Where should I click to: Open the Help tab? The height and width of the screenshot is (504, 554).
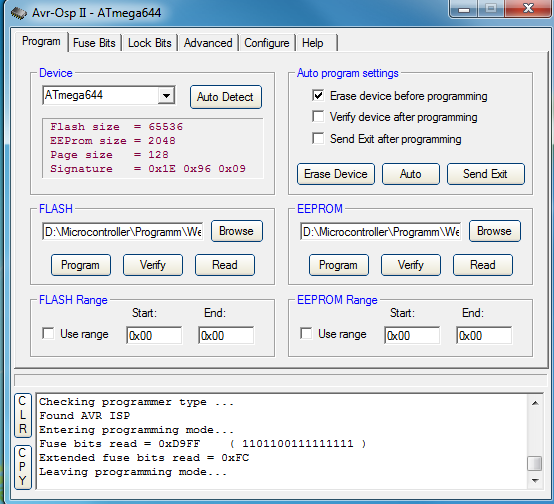coord(317,43)
